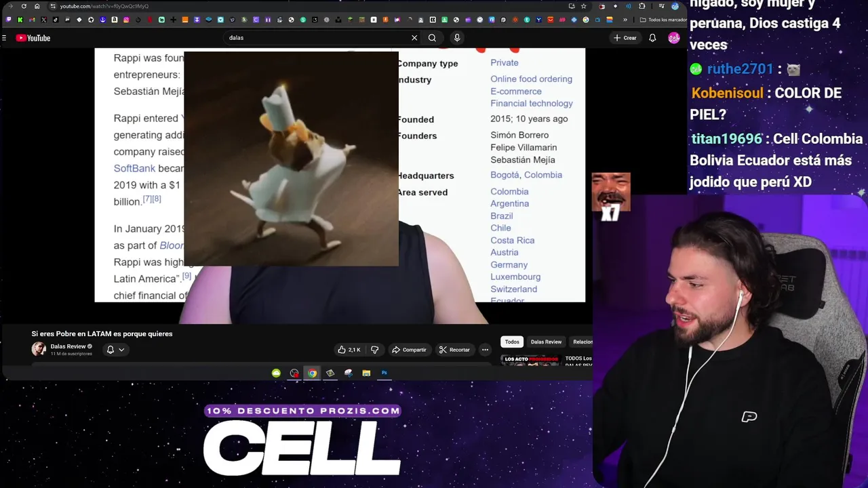This screenshot has width=868, height=488.
Task: Reload the browser page
Action: (24, 6)
